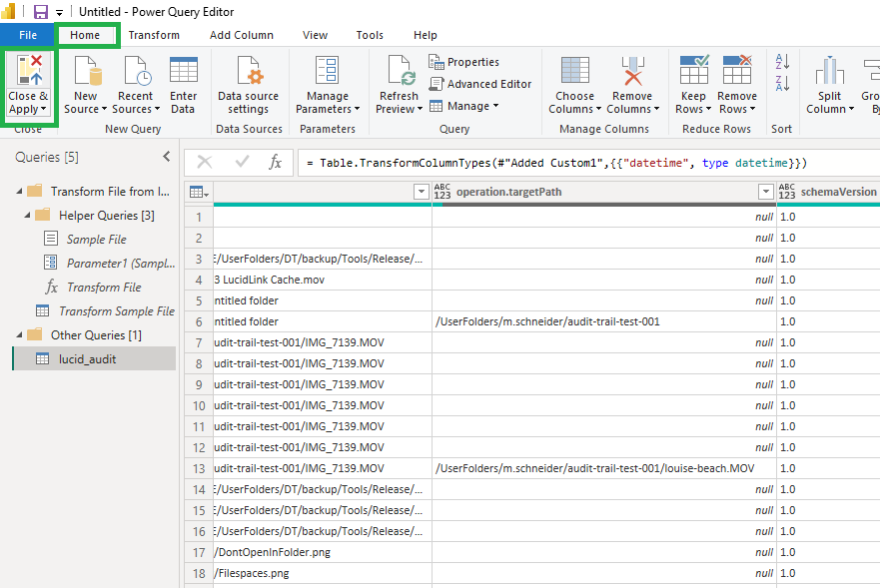The width and height of the screenshot is (880, 588).
Task: Click the schemaVersion data type icon
Action: (x=787, y=192)
